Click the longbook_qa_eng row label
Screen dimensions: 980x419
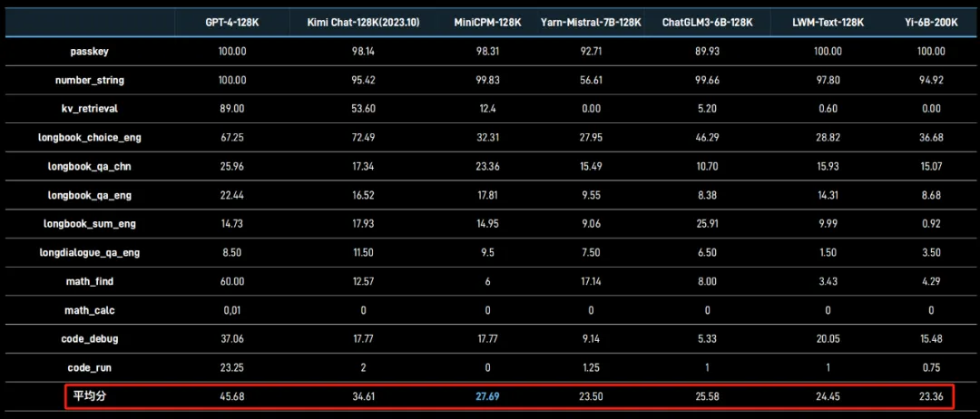tap(89, 196)
